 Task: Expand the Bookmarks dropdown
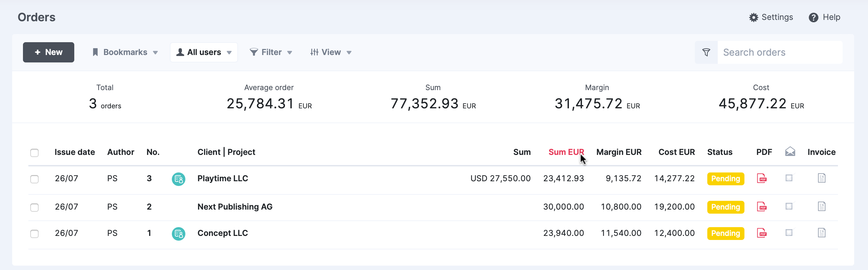125,52
